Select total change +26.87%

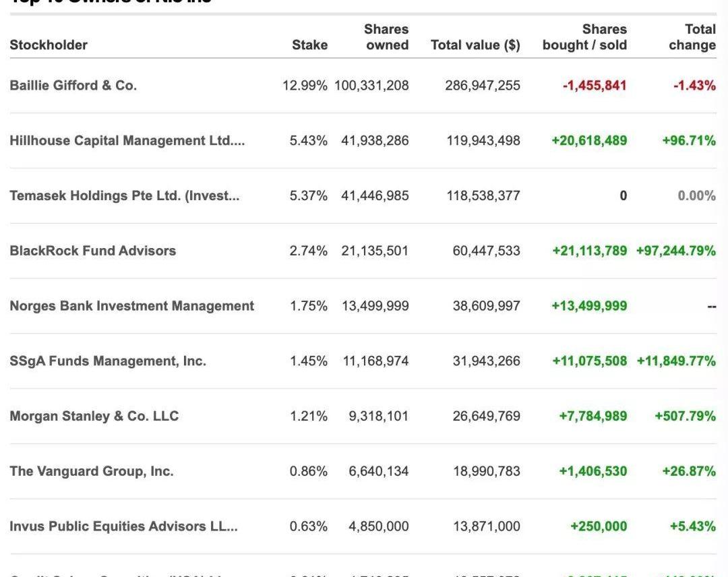[689, 471]
